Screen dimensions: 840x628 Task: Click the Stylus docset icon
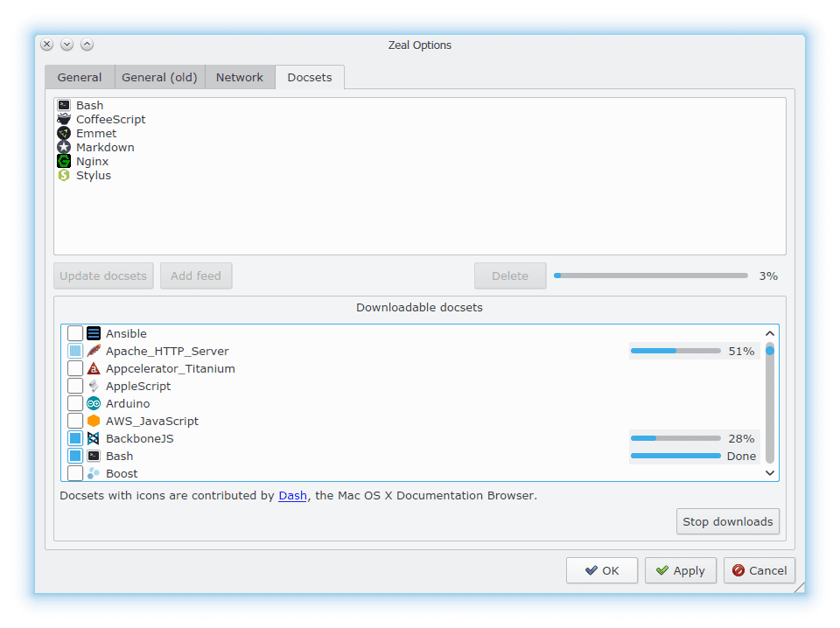click(x=63, y=175)
